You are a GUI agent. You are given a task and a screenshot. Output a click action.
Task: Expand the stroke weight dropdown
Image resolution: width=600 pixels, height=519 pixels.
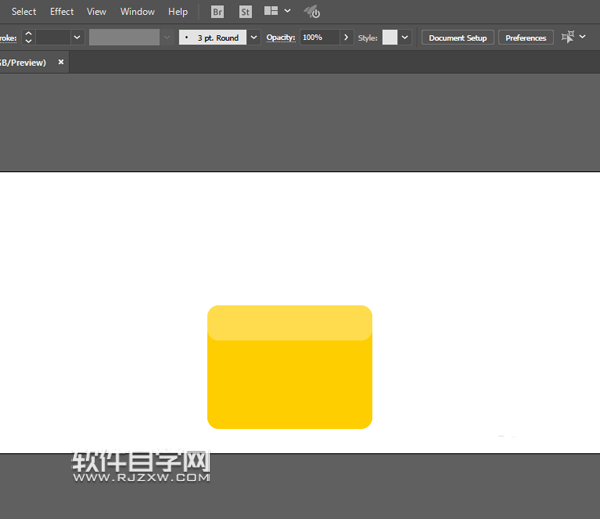pos(77,37)
